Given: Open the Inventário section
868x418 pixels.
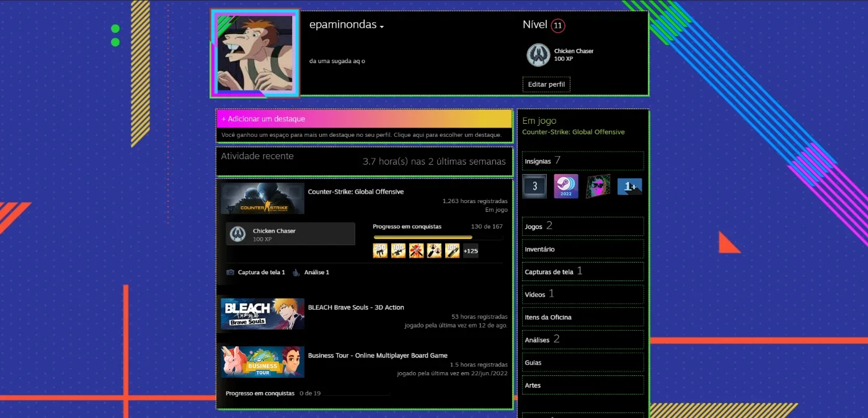Looking at the screenshot, I should click(x=583, y=249).
